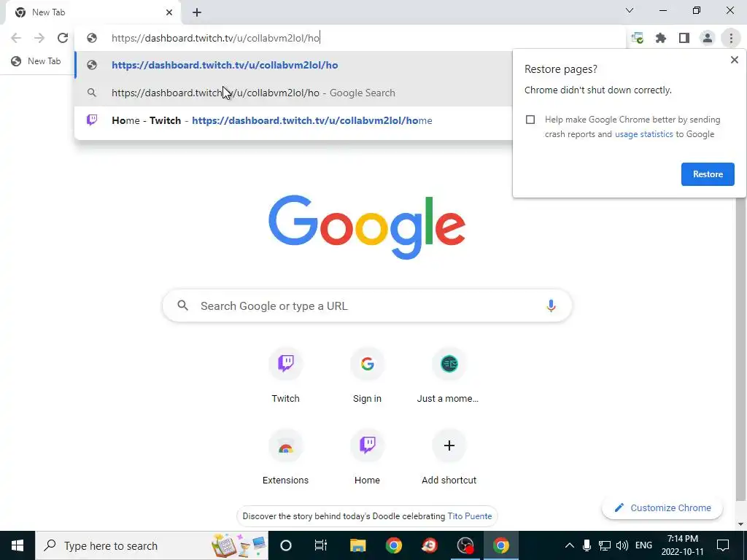Click the address bar URL text
Viewport: 747px width, 560px height.
tap(215, 38)
